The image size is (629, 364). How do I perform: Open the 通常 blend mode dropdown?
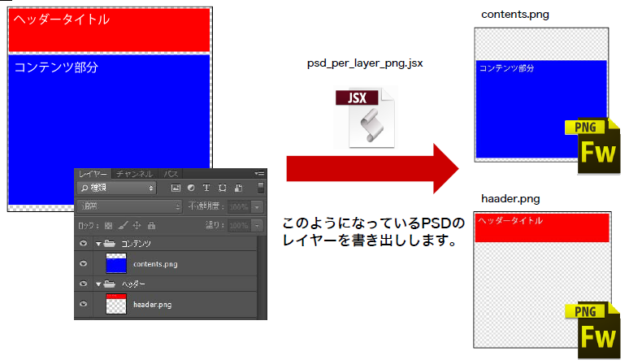129,206
